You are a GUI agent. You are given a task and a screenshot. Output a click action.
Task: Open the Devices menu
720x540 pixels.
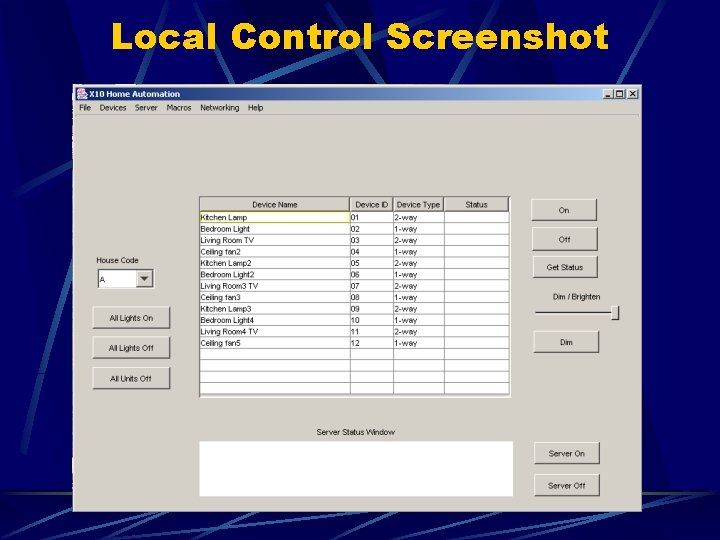113,108
